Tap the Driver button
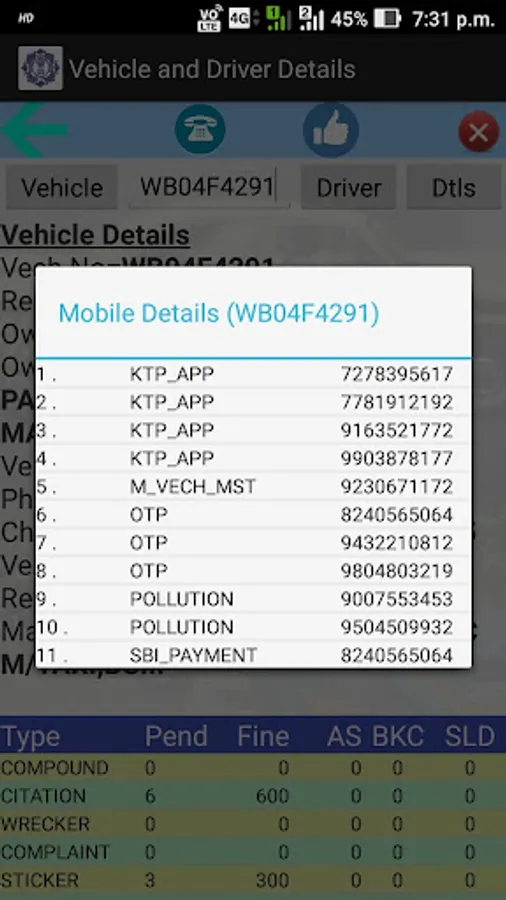The height and width of the screenshot is (900, 506). 349,188
